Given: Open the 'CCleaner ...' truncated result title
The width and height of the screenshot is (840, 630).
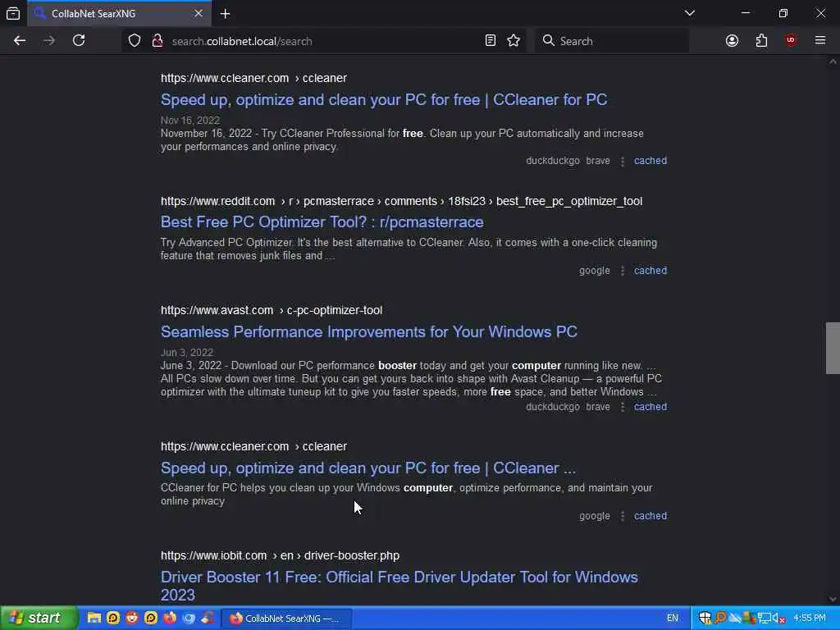Looking at the screenshot, I should [x=368, y=468].
